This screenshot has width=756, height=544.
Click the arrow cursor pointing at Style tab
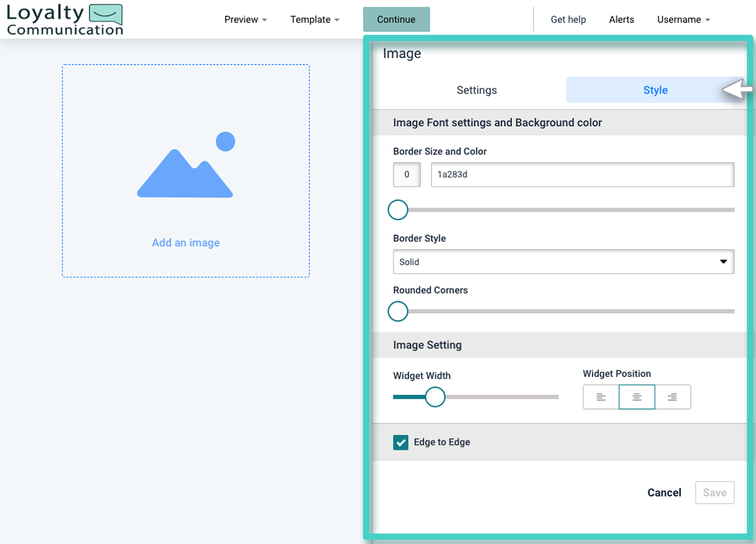point(737,90)
